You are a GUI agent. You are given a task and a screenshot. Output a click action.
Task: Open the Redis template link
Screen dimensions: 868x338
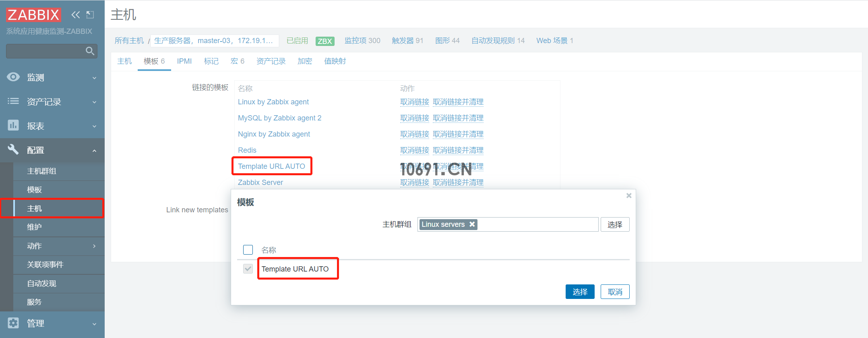click(x=247, y=150)
